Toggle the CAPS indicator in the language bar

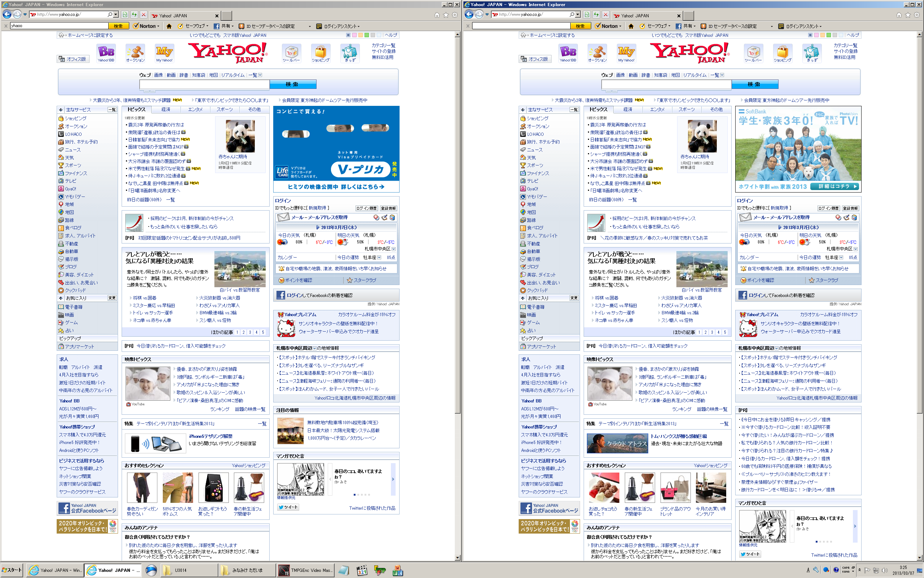click(846, 568)
